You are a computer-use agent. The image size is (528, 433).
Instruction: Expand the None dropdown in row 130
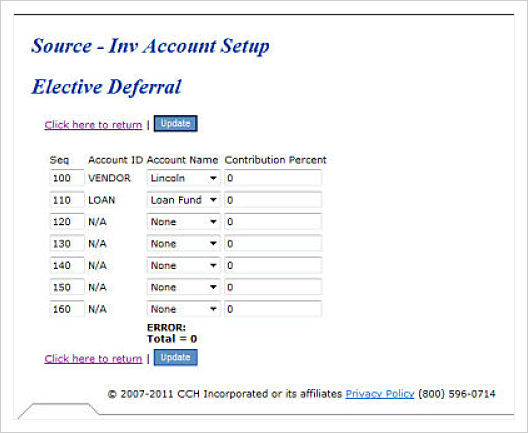point(184,244)
